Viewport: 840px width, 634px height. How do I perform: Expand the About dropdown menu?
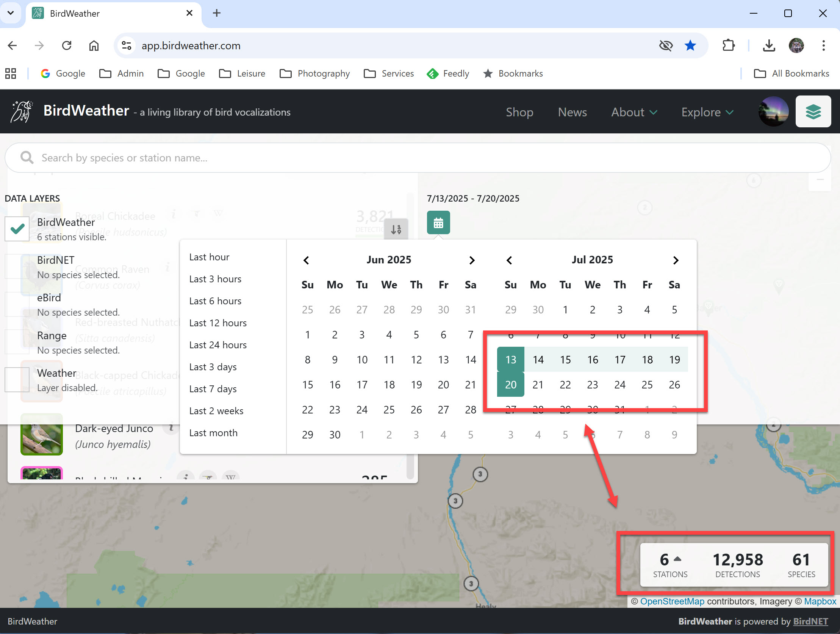coord(634,112)
